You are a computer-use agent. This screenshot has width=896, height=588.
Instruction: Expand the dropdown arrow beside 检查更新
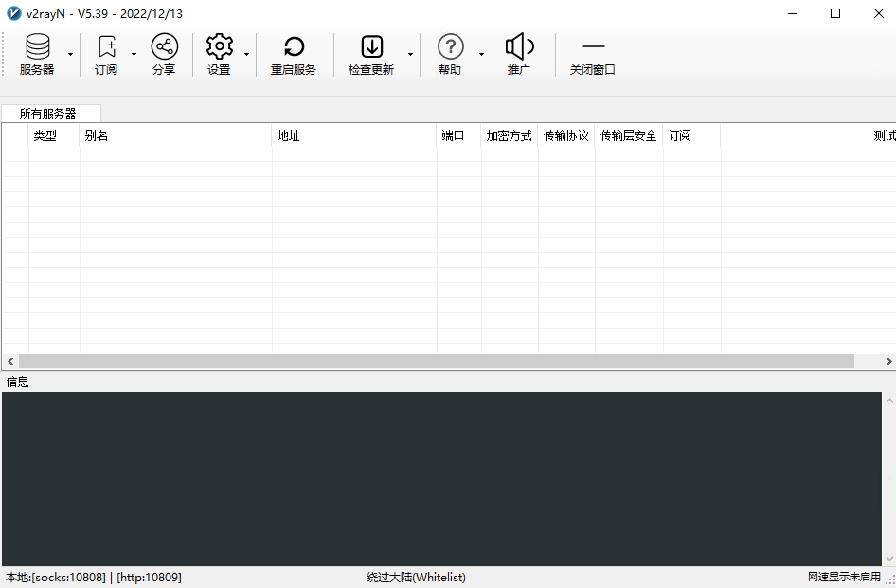pos(410,55)
